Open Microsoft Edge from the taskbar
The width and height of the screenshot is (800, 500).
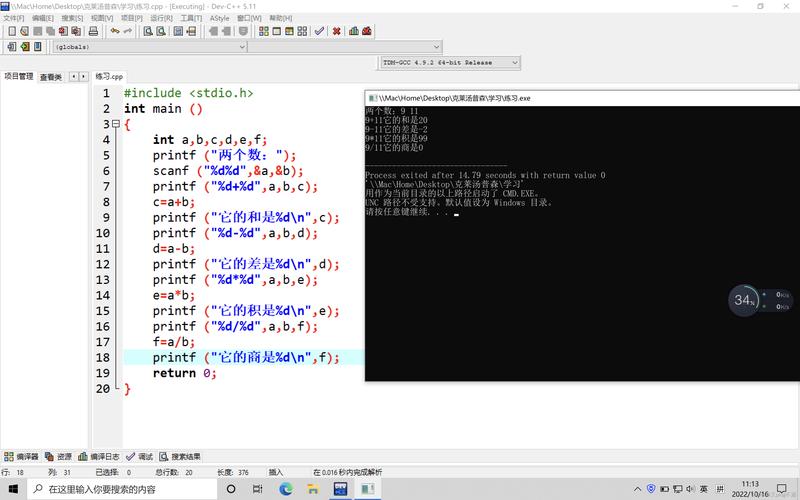[285, 489]
